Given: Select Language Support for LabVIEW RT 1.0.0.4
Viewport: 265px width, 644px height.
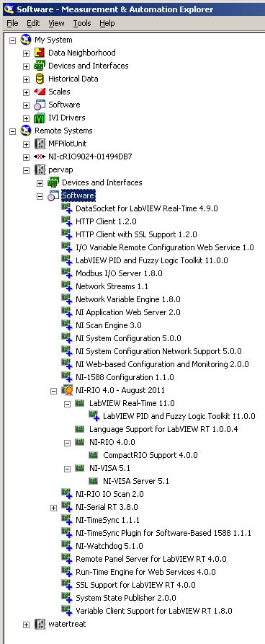Looking at the screenshot, I should click(163, 430).
